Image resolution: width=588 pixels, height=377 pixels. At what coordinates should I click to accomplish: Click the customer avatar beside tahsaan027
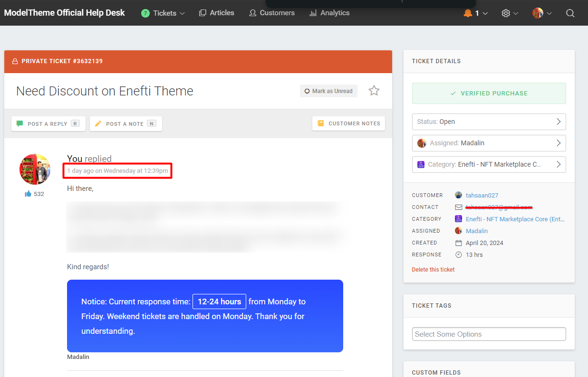point(459,195)
